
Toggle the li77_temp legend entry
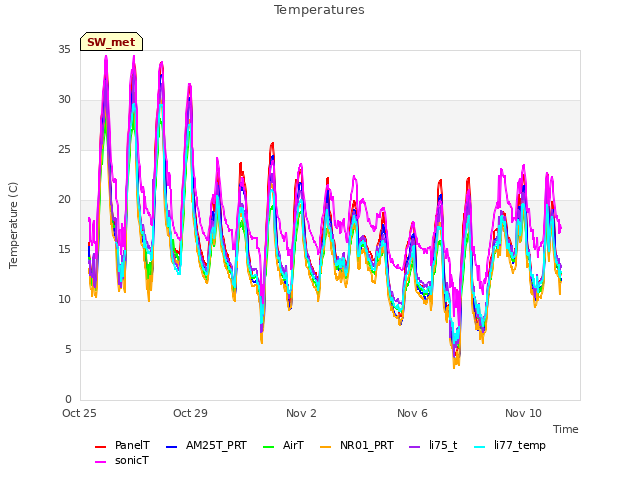coord(510,445)
